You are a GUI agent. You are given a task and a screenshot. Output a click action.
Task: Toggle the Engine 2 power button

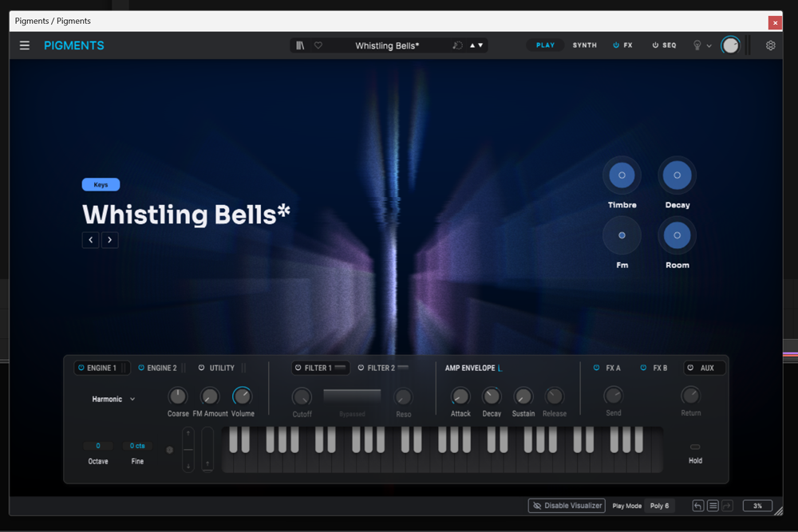point(142,368)
